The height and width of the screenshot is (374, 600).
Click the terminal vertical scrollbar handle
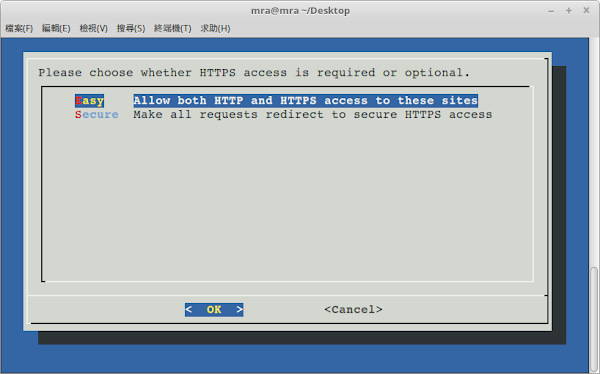593,320
